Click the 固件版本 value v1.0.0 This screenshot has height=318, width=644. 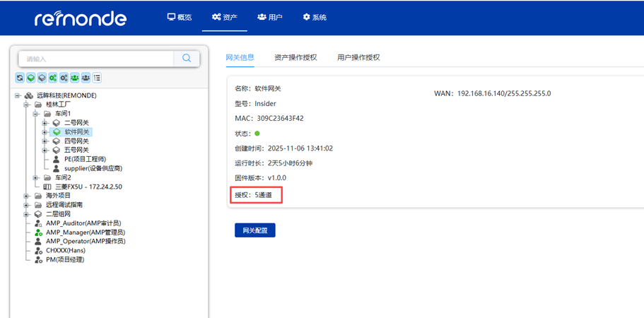point(277,178)
